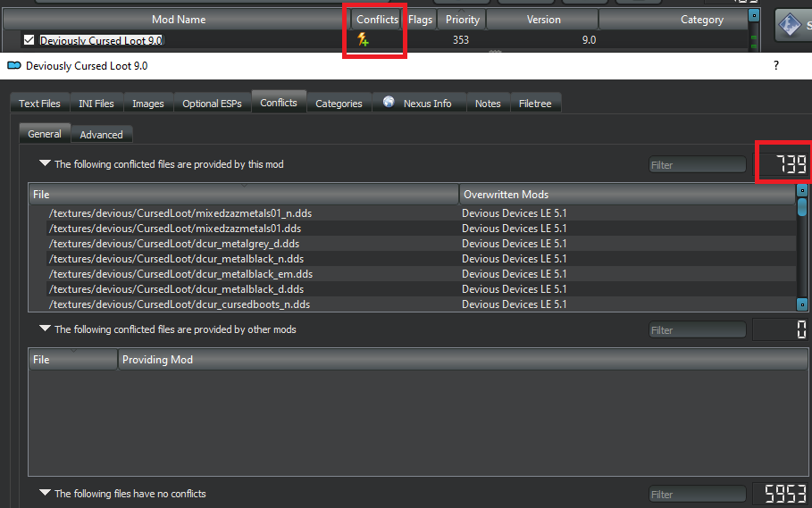The image size is (812, 508).
Task: Sort by Mod Name column header
Action: tap(178, 20)
